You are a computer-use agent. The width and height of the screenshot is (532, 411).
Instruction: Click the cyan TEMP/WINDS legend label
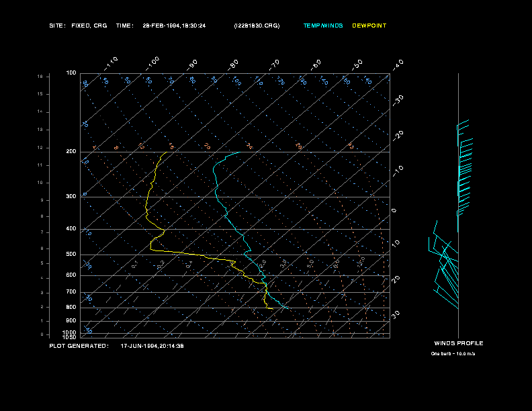tap(323, 26)
